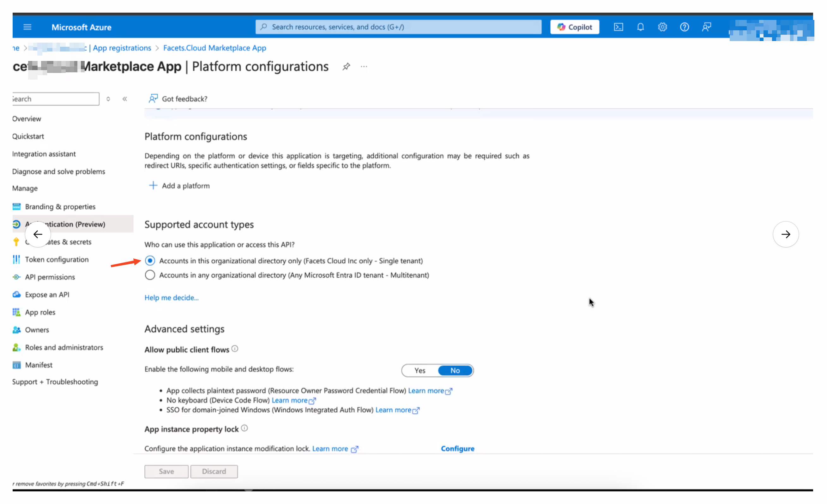Open Learn more about modification lock
The height and width of the screenshot is (504, 827).
(335, 449)
